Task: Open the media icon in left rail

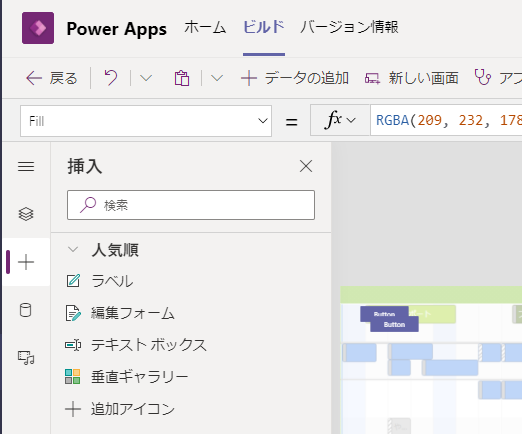Action: click(x=26, y=358)
